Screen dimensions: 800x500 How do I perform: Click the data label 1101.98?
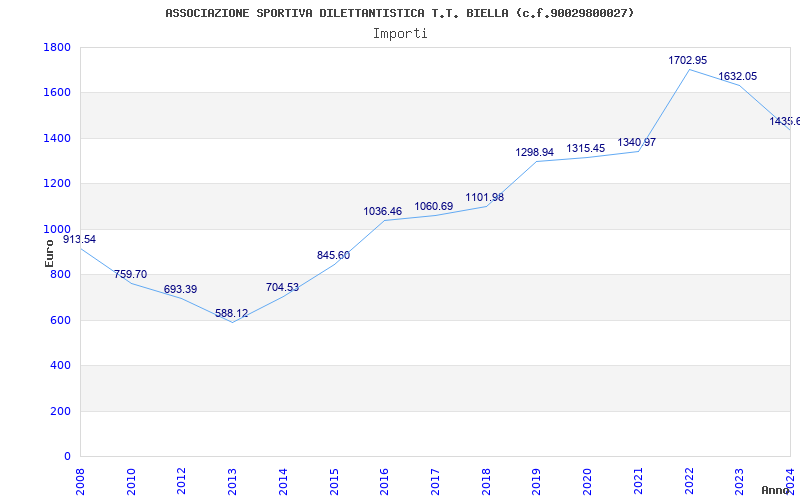[484, 197]
